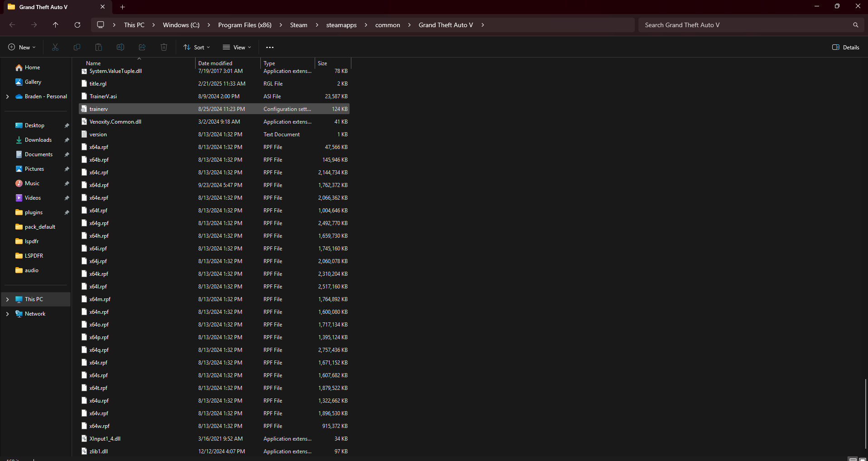The width and height of the screenshot is (868, 461).
Task: Select the Venoxity.Common.dll file
Action: point(214,122)
